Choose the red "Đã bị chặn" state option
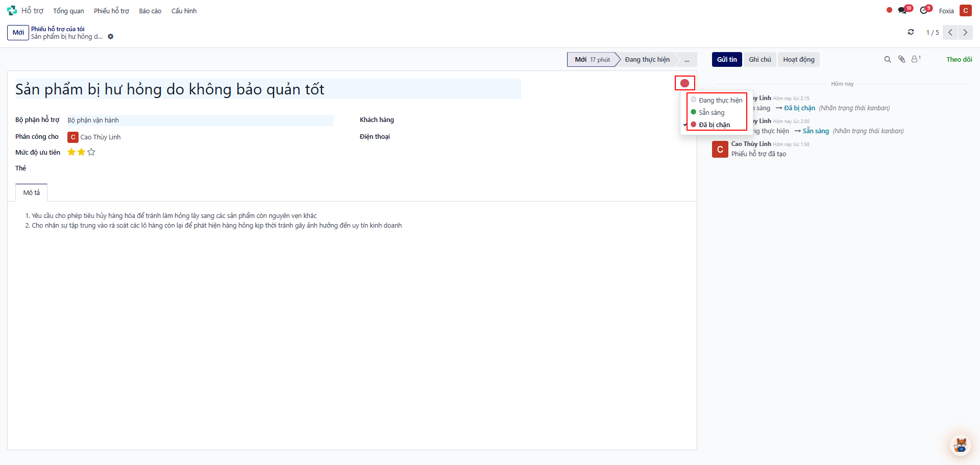Viewport: 980px width, 465px height. 714,125
